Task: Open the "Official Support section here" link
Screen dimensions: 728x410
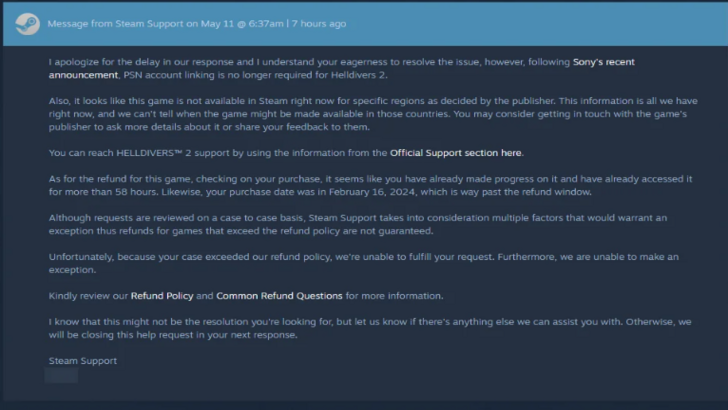Action: pos(456,153)
